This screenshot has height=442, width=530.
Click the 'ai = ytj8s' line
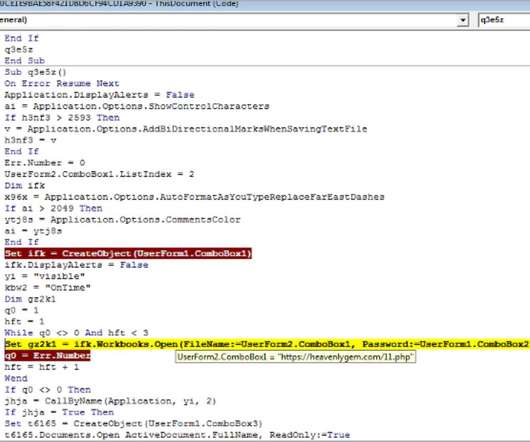[33, 231]
